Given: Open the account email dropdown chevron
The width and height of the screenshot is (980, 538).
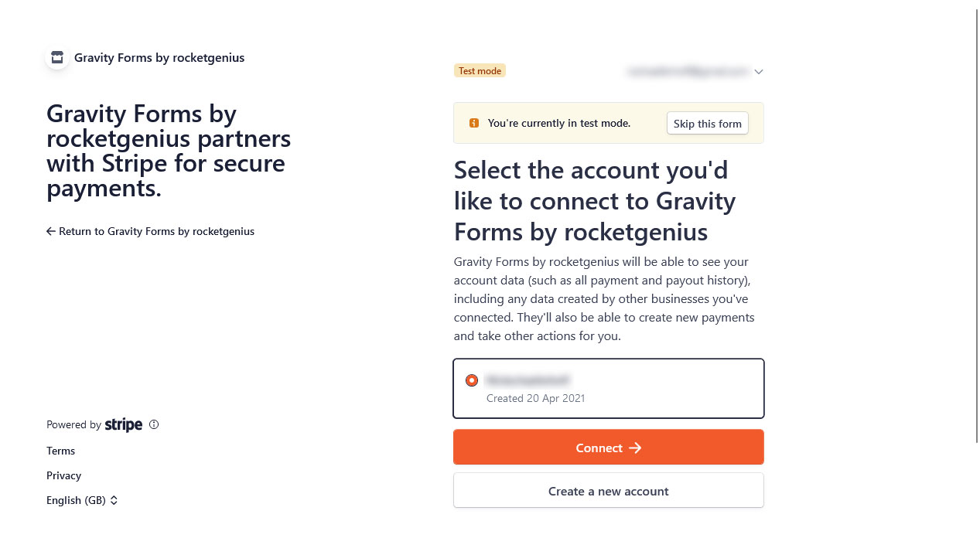Looking at the screenshot, I should (x=759, y=72).
